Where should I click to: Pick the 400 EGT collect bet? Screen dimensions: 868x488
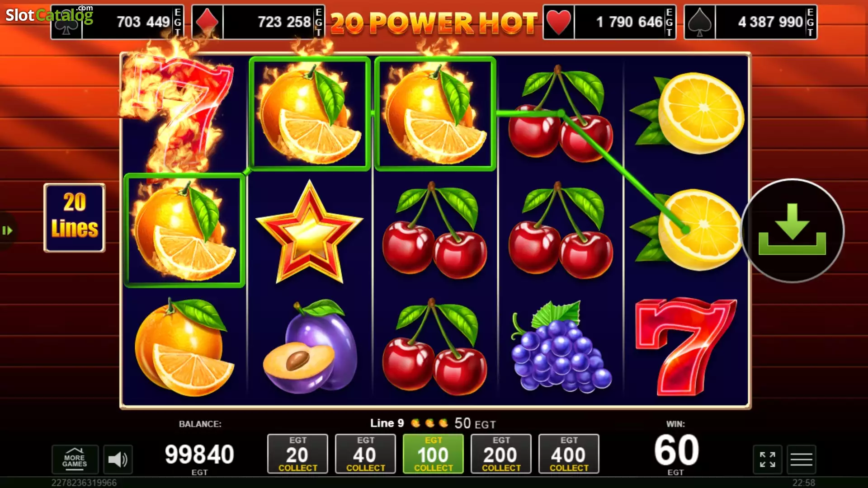(569, 454)
